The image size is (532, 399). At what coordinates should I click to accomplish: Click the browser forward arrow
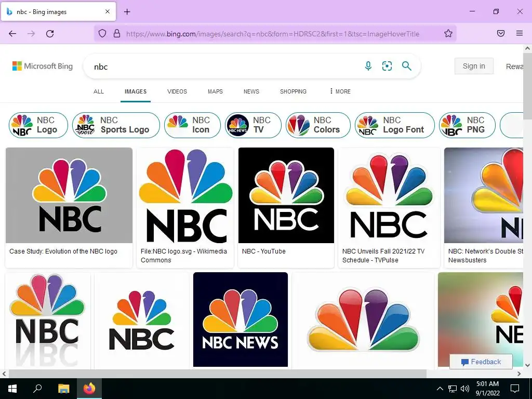31,34
